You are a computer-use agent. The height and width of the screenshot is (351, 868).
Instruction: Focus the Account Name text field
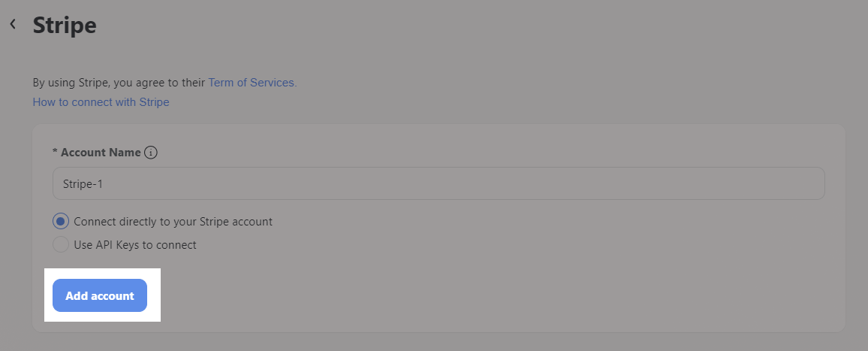pyautogui.click(x=439, y=183)
